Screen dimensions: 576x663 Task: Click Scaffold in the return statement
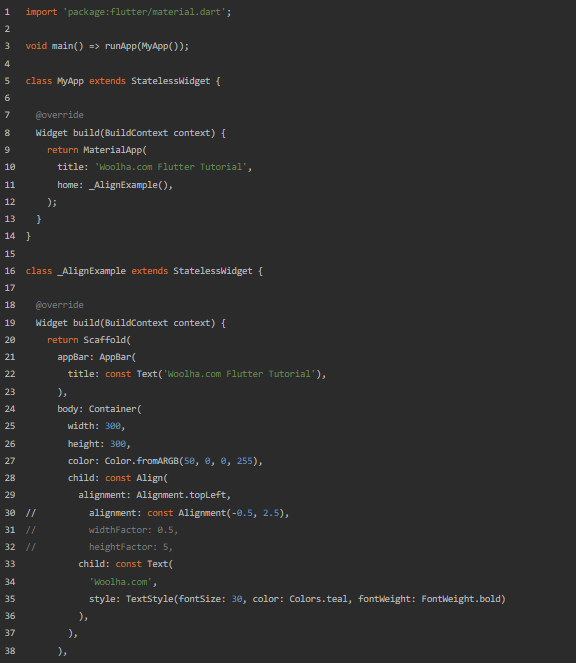105,340
